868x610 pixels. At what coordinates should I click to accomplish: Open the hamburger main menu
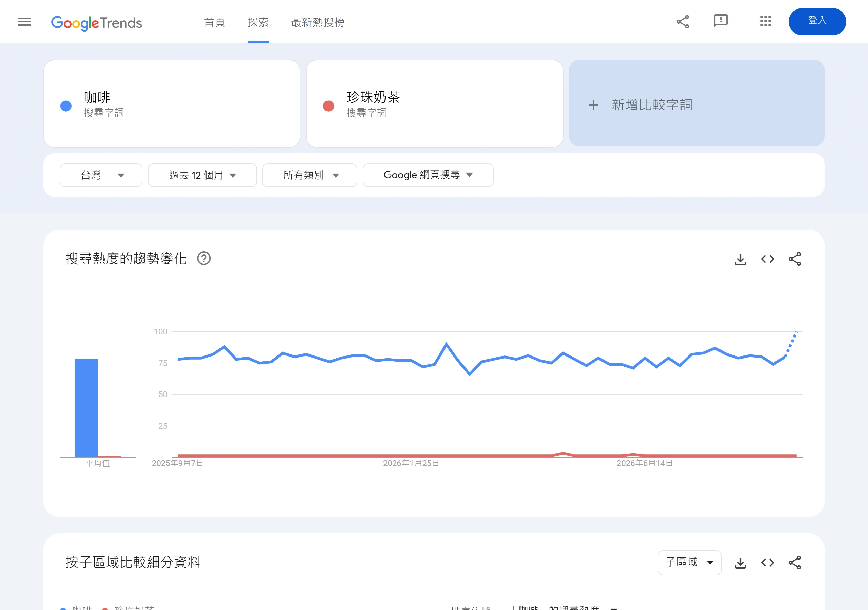tap(24, 22)
